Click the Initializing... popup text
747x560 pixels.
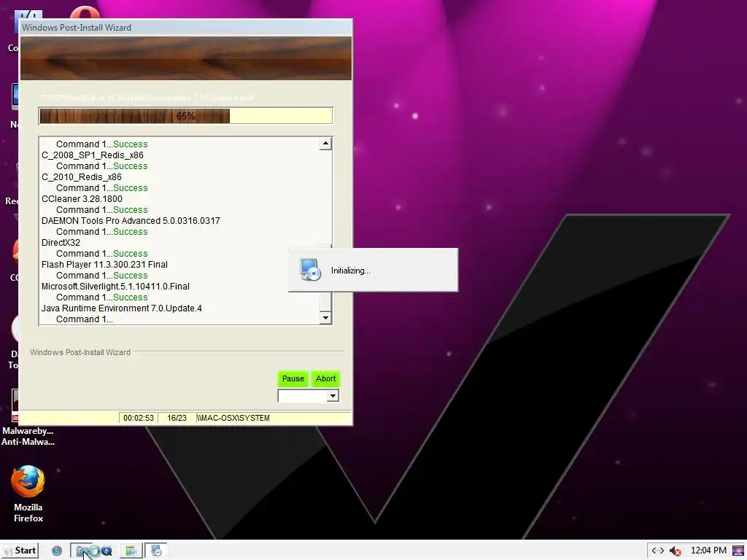(x=351, y=271)
